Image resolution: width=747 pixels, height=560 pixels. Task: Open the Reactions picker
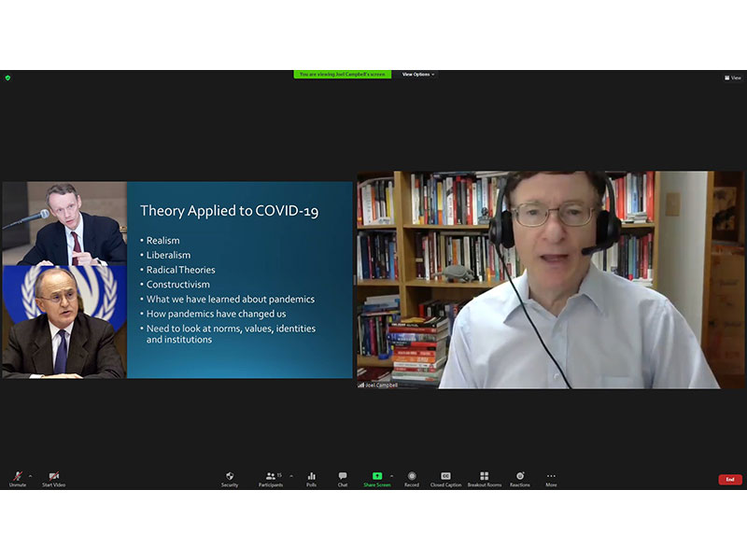pos(520,477)
